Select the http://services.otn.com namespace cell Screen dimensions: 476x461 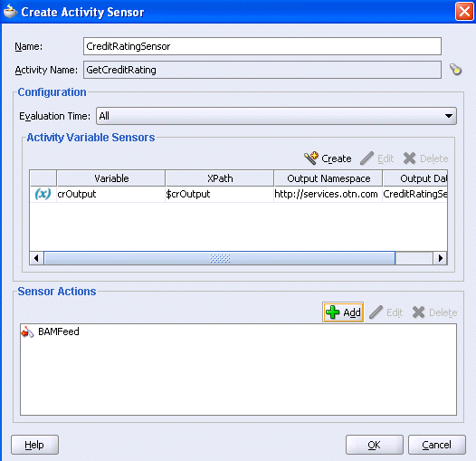[328, 194]
